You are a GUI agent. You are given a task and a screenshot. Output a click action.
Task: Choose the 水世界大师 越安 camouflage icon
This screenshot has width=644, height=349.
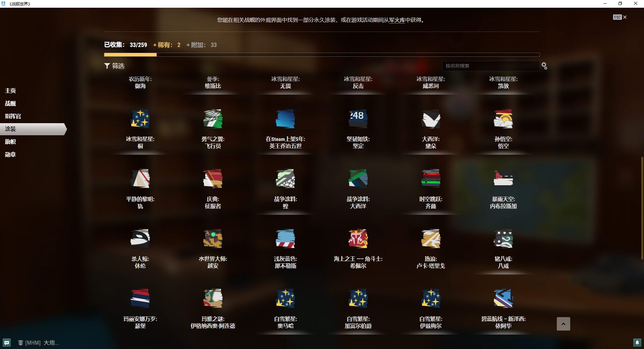tap(213, 239)
